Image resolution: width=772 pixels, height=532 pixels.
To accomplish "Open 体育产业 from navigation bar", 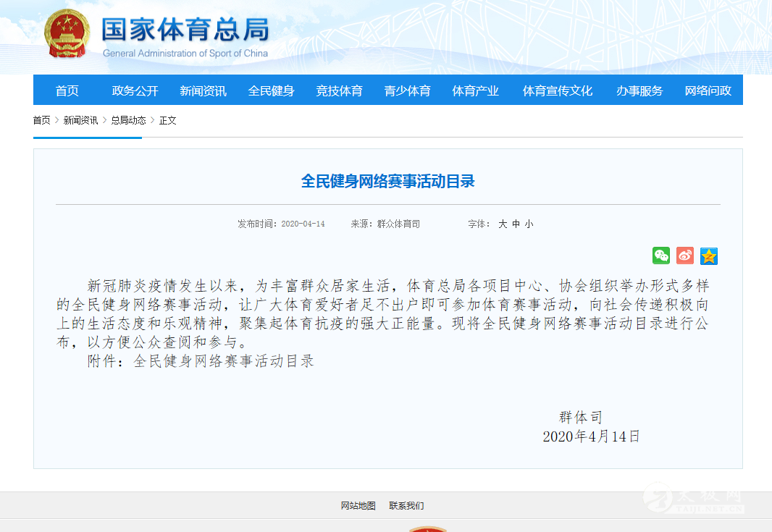I will tap(475, 90).
